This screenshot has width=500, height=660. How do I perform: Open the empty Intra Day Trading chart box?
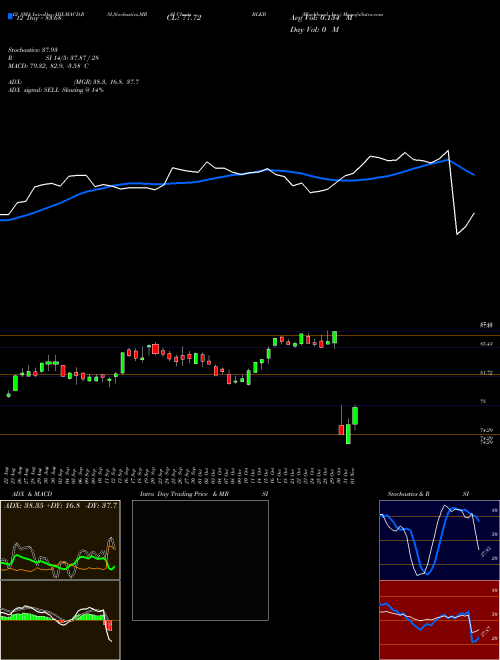[x=200, y=560]
